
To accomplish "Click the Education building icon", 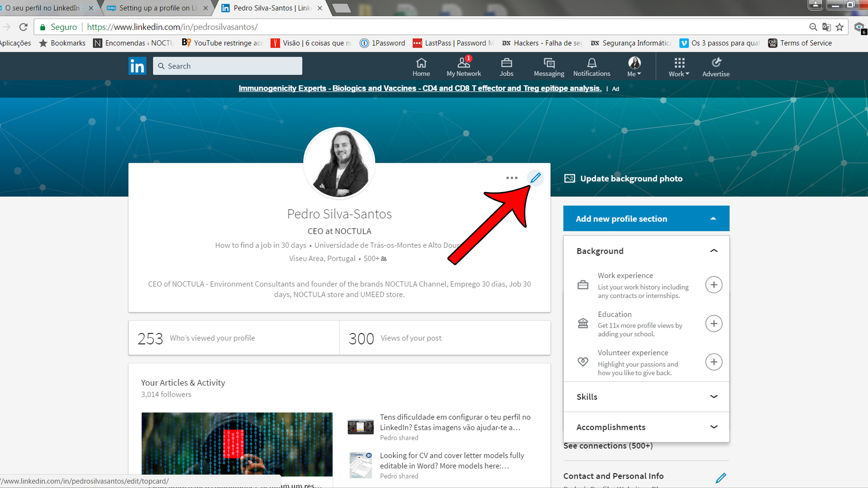I will [583, 324].
